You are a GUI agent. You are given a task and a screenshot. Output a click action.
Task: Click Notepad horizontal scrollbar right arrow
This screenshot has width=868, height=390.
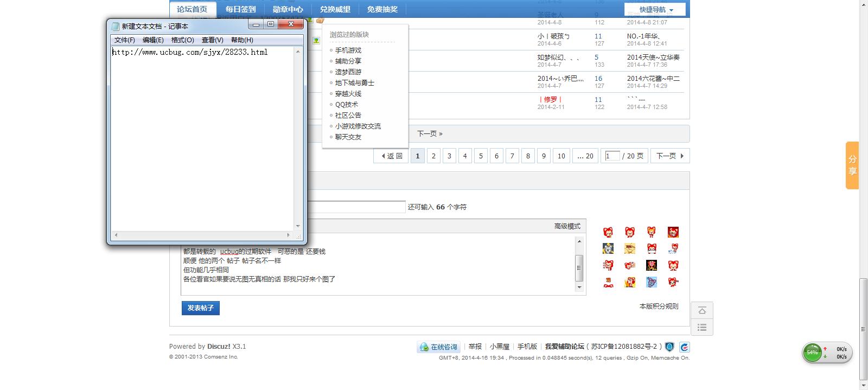pos(288,235)
